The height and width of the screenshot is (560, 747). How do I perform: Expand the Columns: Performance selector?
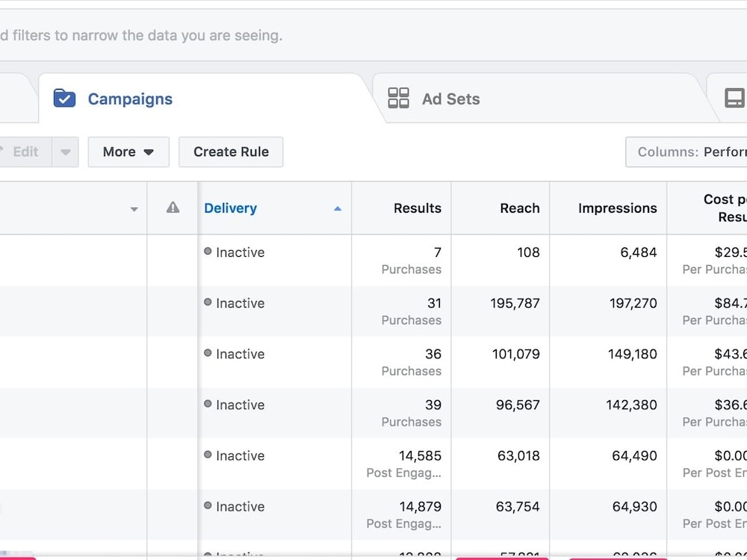point(686,152)
